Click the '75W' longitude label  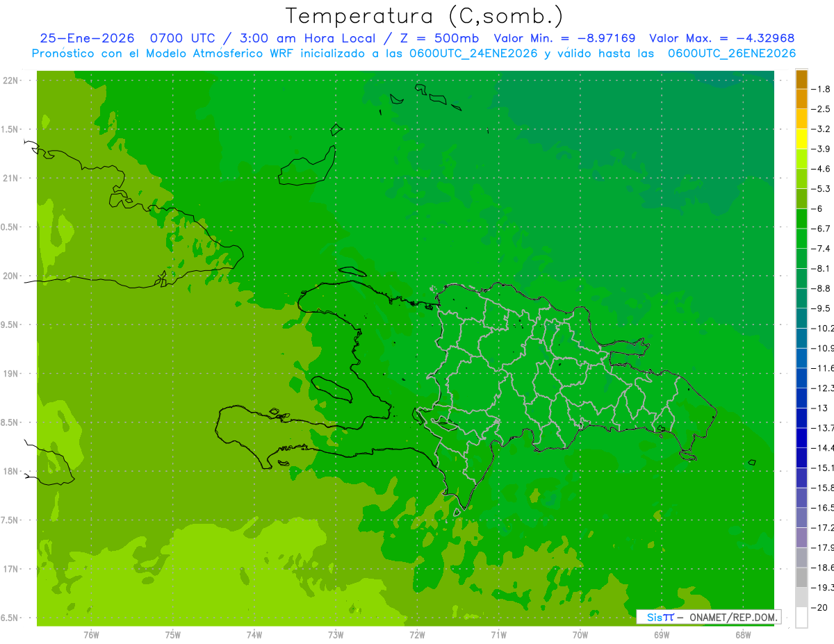(x=173, y=635)
